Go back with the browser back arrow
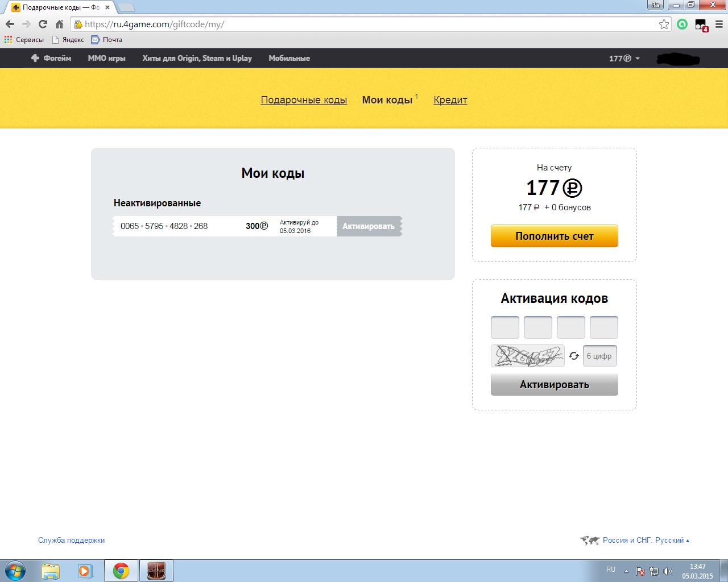This screenshot has height=582, width=728. [10, 24]
